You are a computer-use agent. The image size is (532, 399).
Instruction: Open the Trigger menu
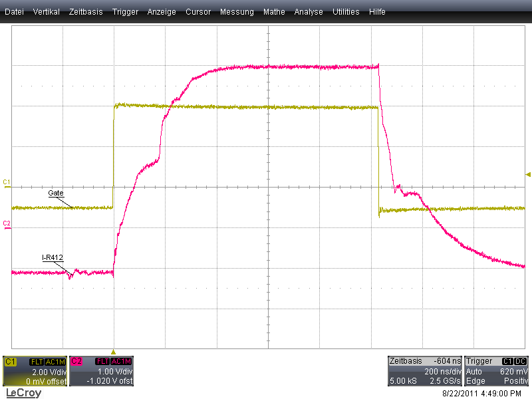click(x=125, y=12)
